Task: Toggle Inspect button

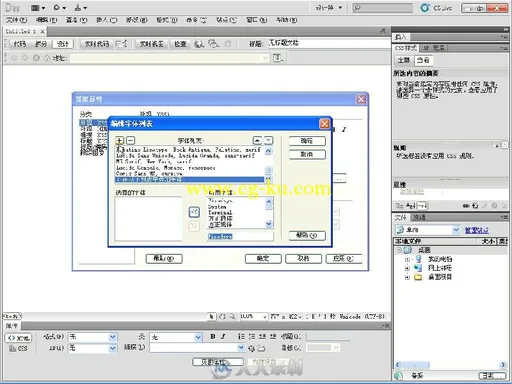Action: click(x=180, y=44)
